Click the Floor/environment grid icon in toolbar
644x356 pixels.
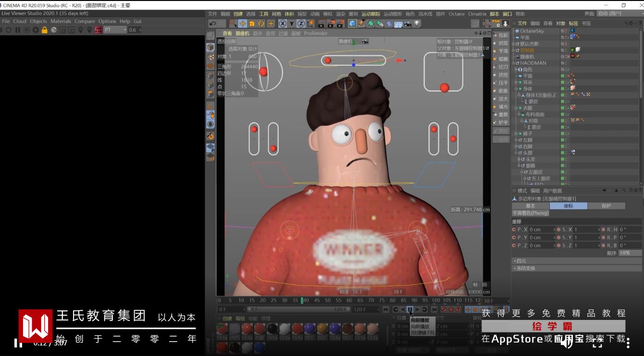398,24
